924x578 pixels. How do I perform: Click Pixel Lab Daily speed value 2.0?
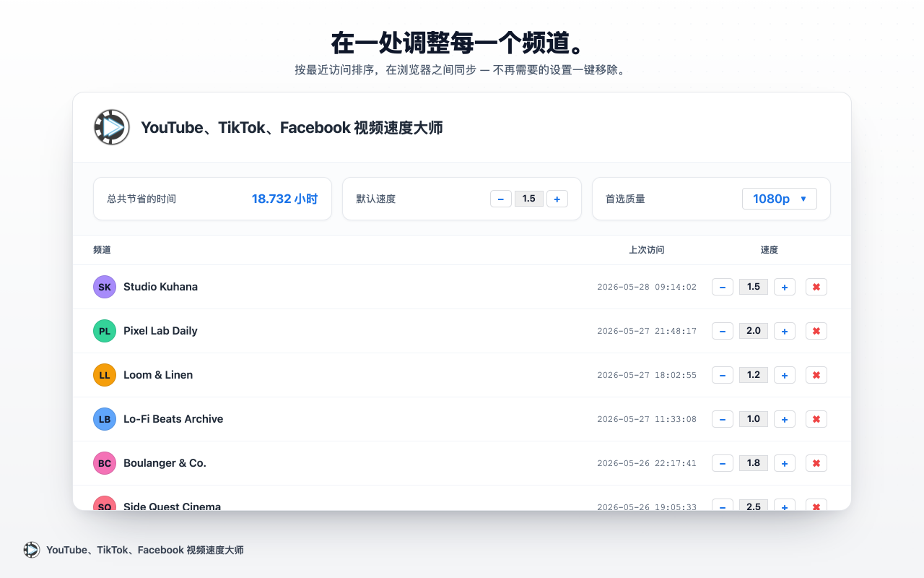[x=754, y=331]
